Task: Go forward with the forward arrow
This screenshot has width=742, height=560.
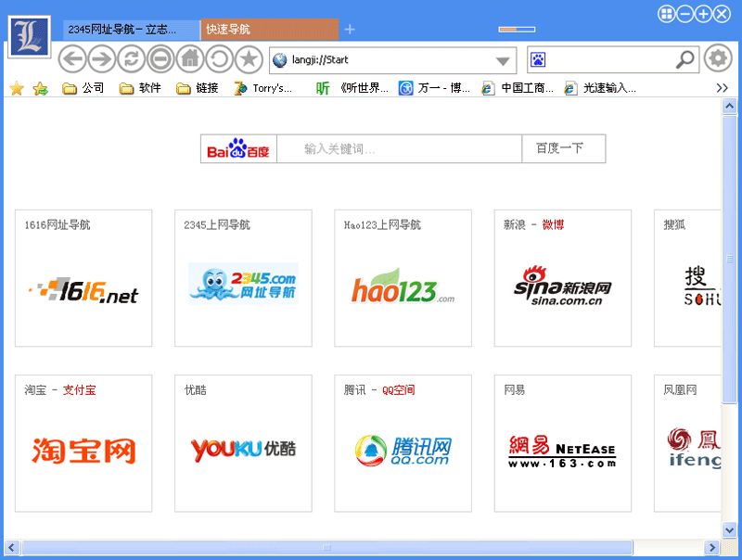Action: [x=102, y=59]
